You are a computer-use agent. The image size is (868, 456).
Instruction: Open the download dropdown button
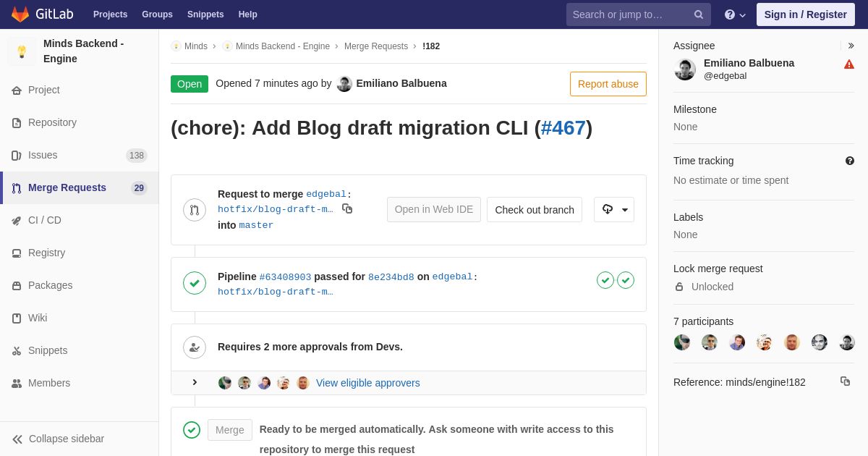(614, 210)
